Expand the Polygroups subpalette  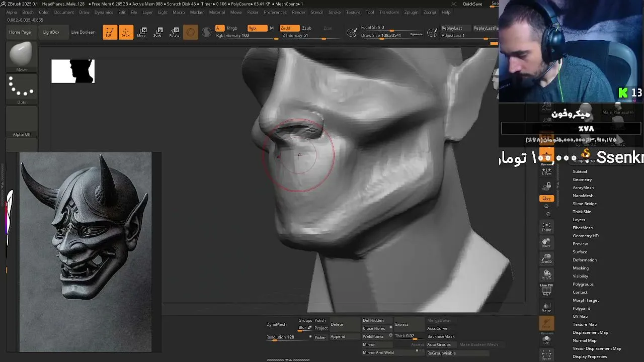point(583,284)
